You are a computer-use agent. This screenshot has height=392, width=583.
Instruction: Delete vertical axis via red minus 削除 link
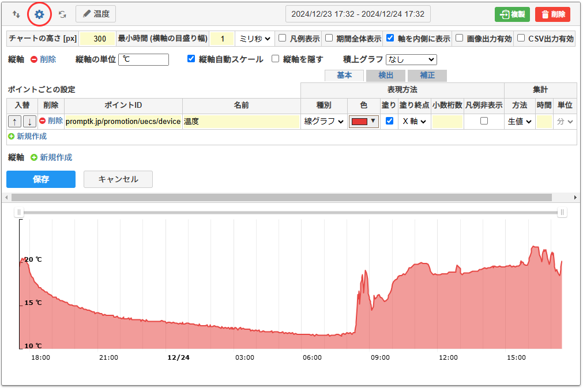[43, 59]
